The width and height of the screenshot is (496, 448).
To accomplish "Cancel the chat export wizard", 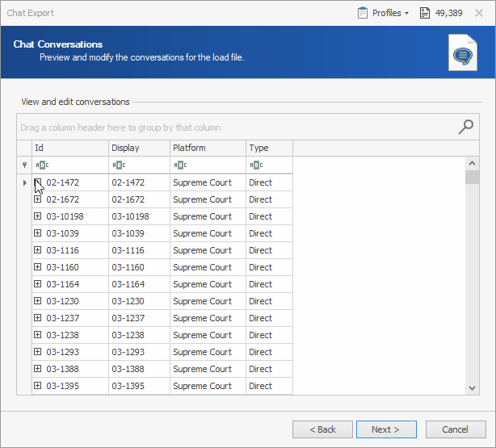I will 456,429.
